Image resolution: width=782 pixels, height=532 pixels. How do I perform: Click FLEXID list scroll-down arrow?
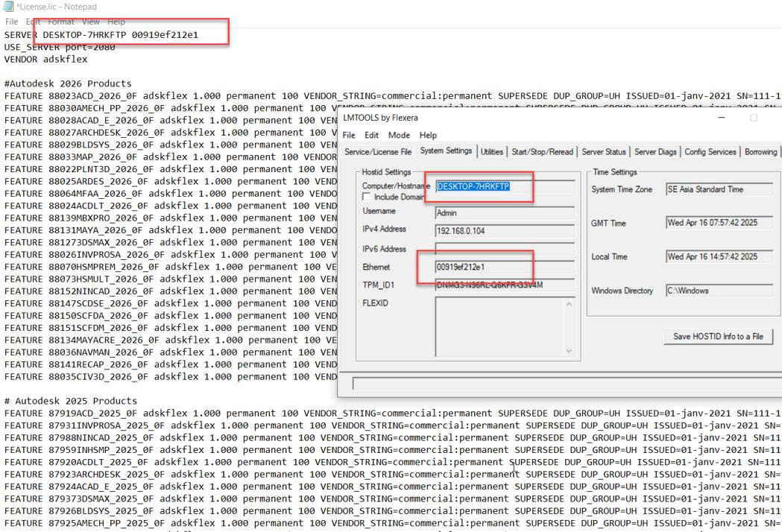(x=569, y=351)
